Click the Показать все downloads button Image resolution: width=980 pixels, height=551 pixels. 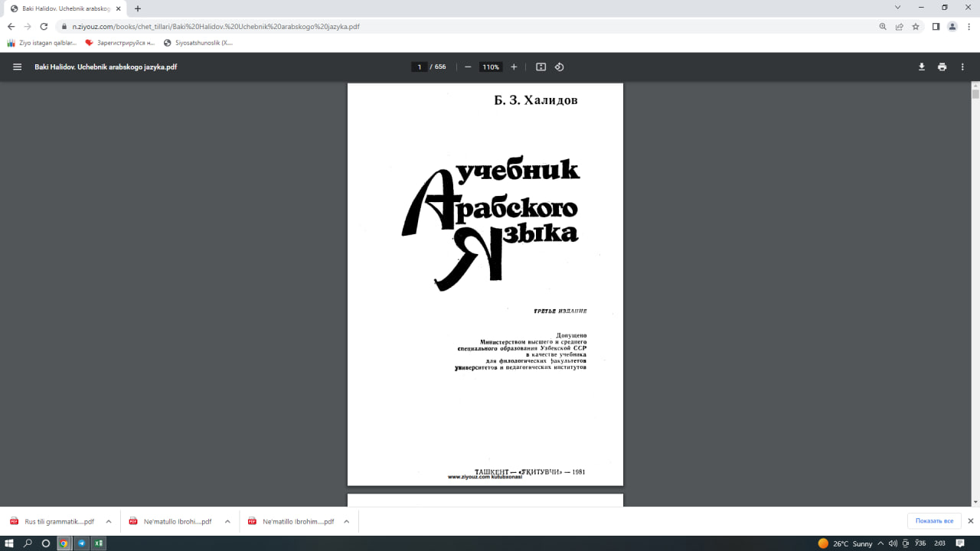(x=933, y=520)
